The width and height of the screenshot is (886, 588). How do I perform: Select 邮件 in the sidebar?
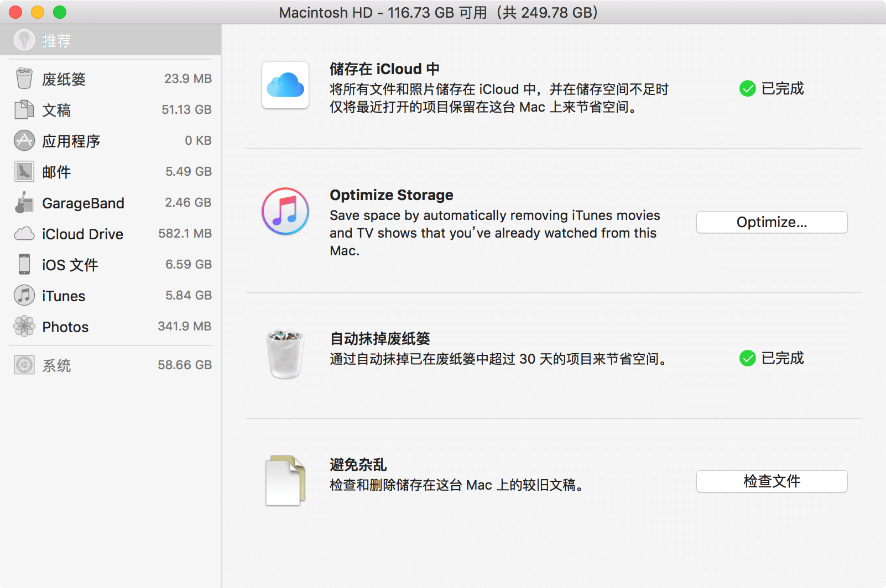[111, 171]
